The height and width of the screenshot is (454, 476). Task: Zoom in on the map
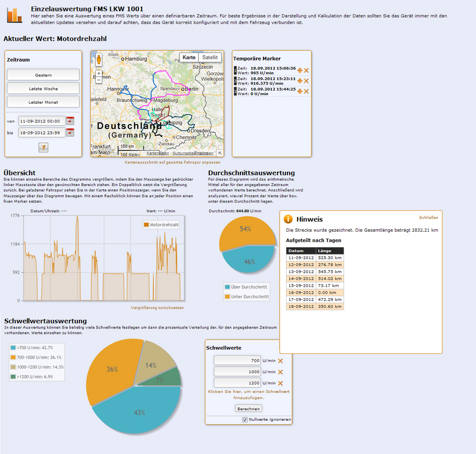[x=99, y=73]
